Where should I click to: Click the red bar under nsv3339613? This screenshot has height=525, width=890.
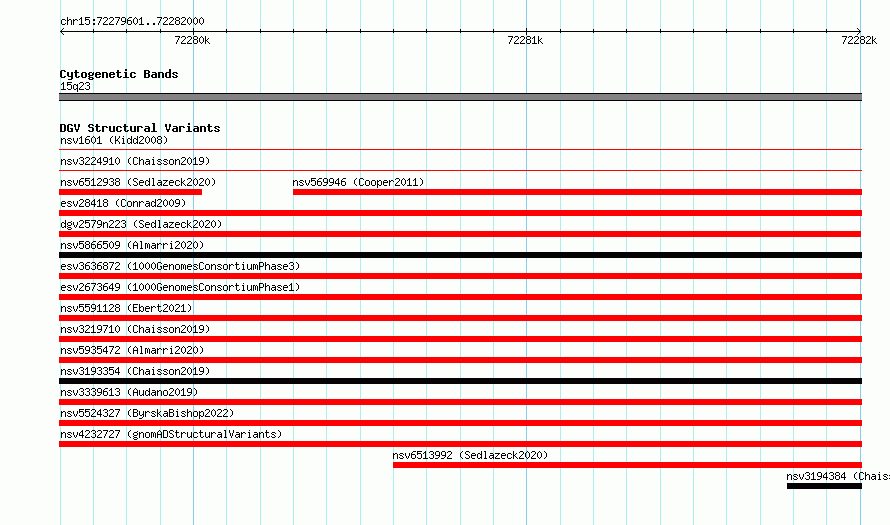coord(460,402)
